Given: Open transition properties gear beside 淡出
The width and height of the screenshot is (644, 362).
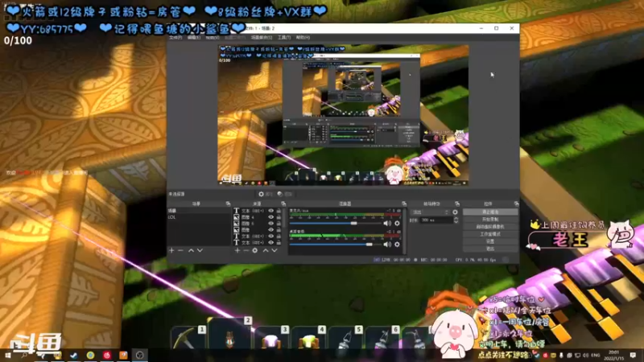Looking at the screenshot, I should coord(455,212).
